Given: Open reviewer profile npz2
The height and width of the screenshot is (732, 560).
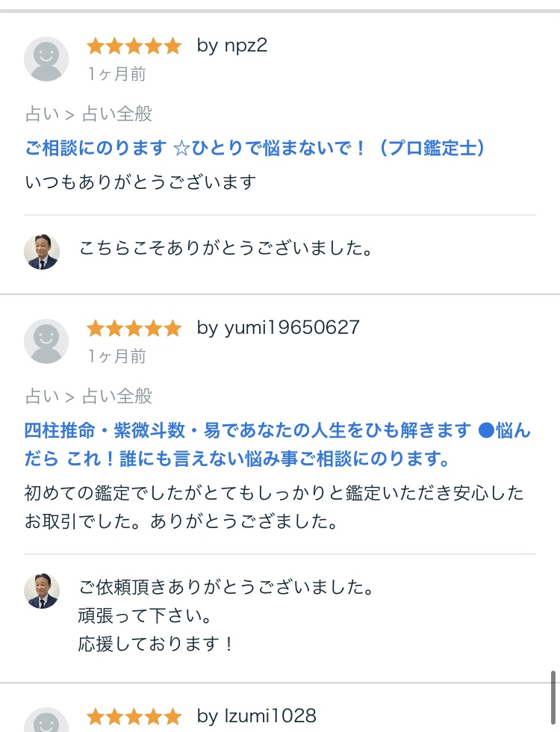Looking at the screenshot, I should 232,46.
